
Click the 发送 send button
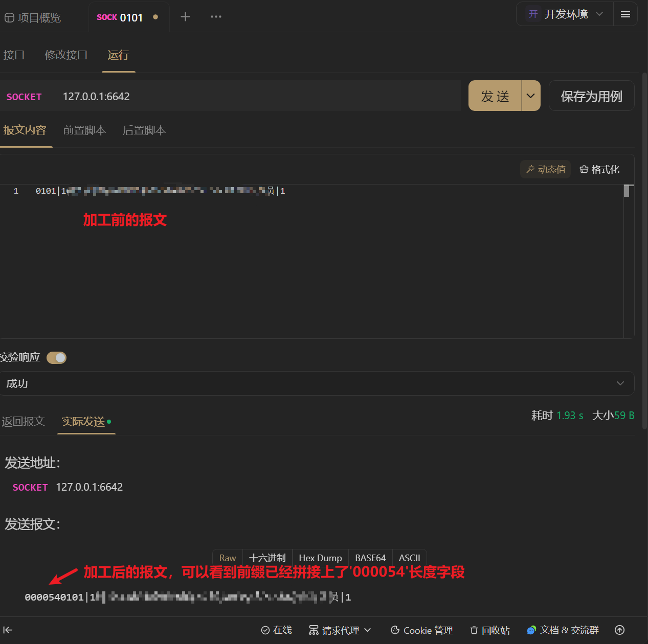(495, 96)
